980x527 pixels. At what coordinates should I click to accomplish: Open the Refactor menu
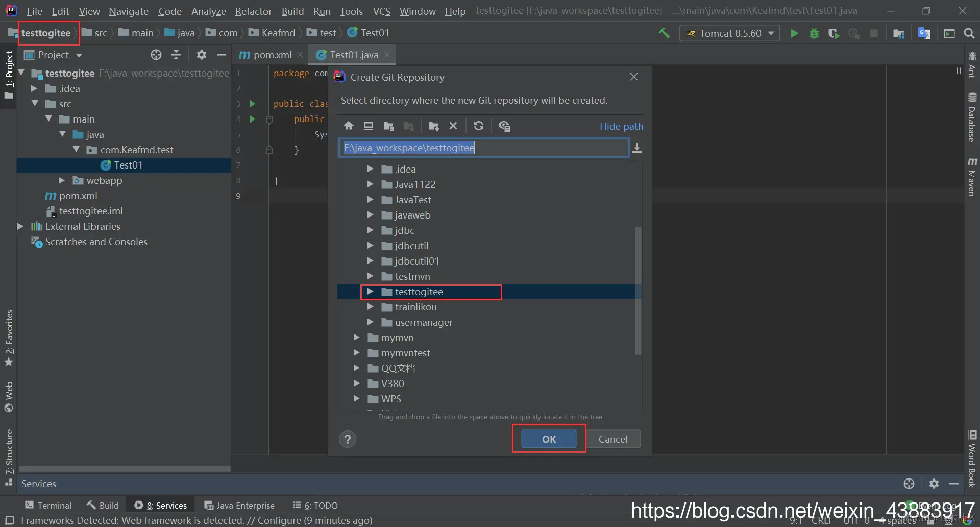click(x=253, y=11)
